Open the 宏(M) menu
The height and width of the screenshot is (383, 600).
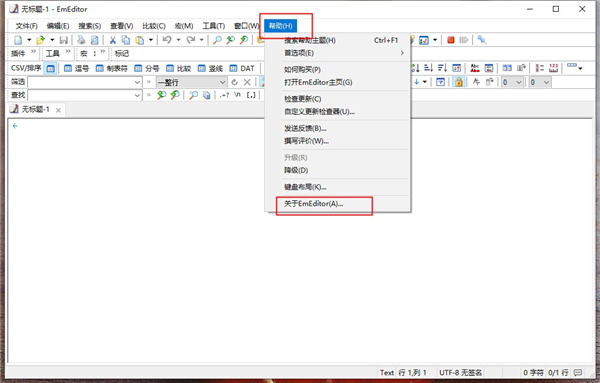coord(184,26)
